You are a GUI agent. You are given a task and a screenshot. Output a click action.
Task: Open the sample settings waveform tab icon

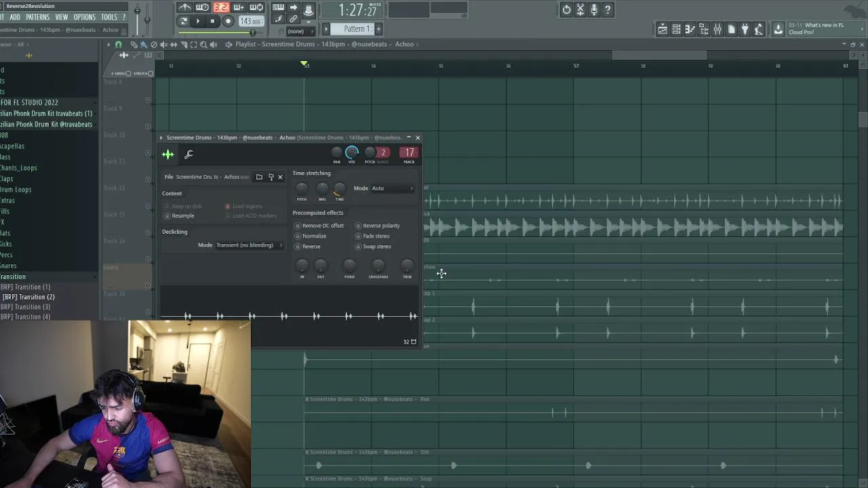click(x=167, y=155)
